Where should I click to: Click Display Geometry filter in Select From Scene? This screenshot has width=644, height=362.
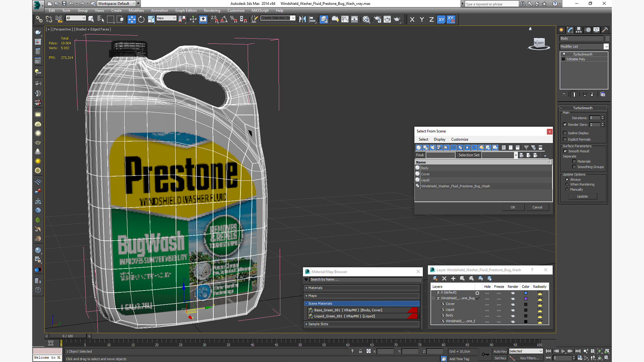(418, 147)
